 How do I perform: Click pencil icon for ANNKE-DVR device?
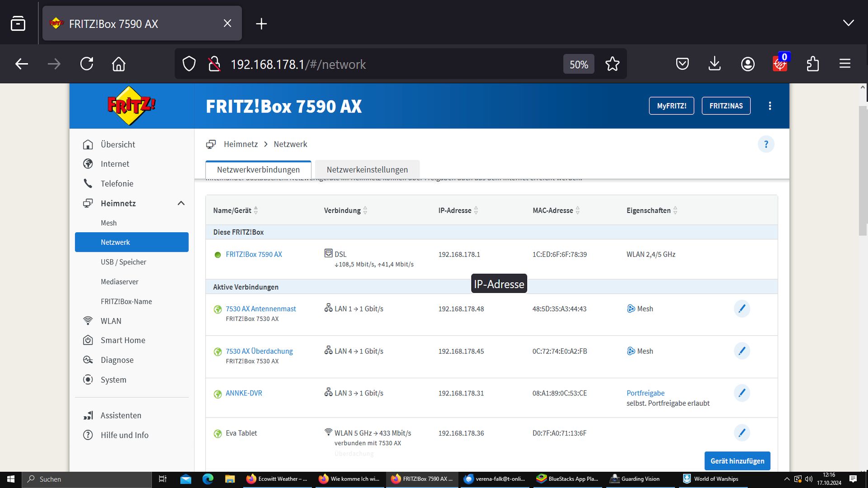pyautogui.click(x=741, y=393)
